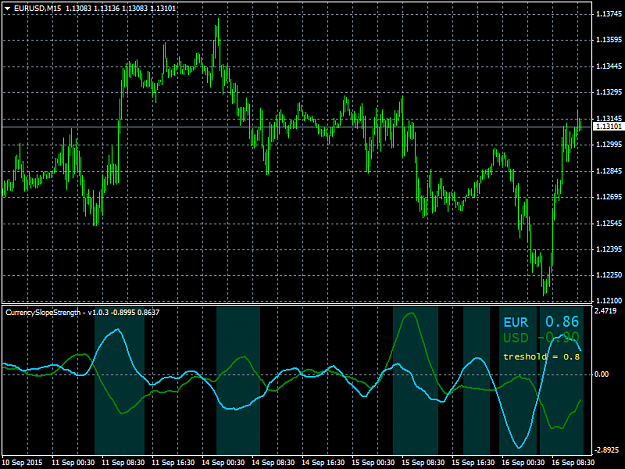Click price scale value 1.12100
625x469 pixels.
point(609,301)
